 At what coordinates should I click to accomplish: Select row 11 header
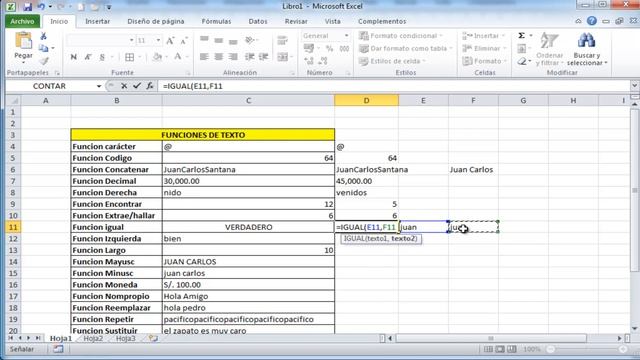pos(13,227)
